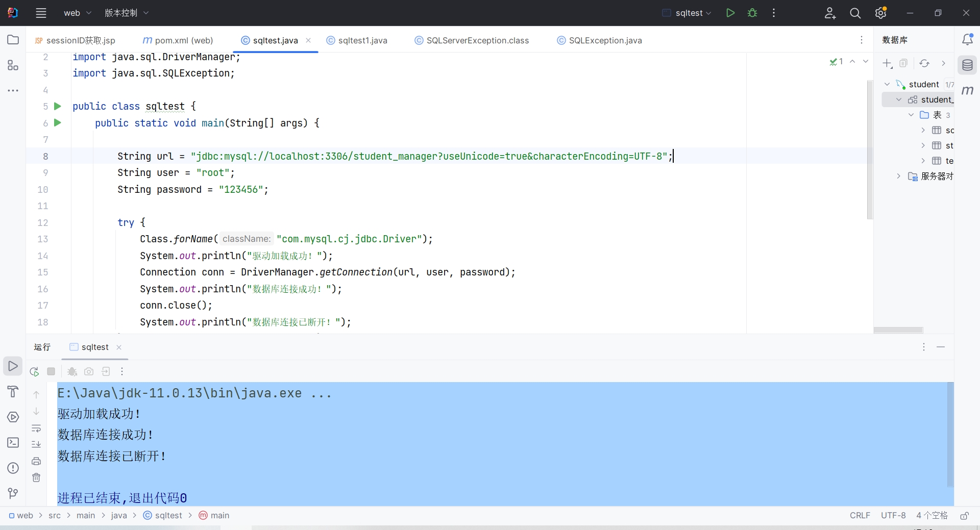Viewport: 980px width, 530px height.
Task: Open notifications bell icon
Action: coord(967,39)
